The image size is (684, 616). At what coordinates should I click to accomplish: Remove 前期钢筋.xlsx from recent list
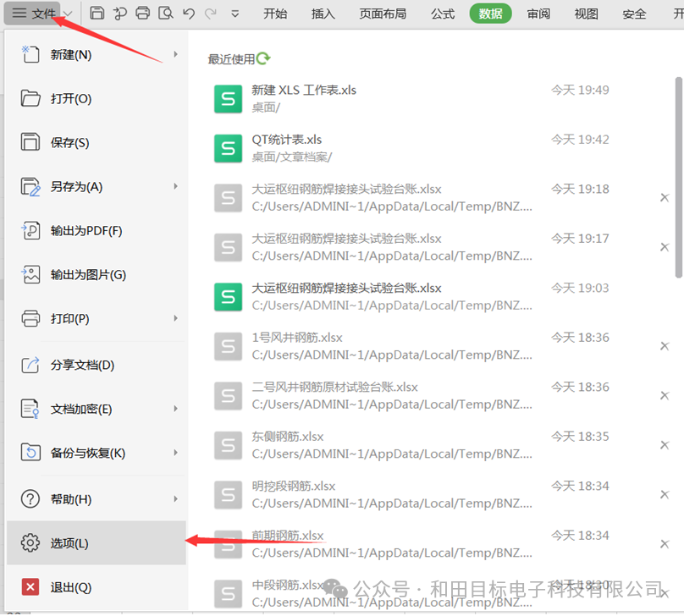[665, 544]
